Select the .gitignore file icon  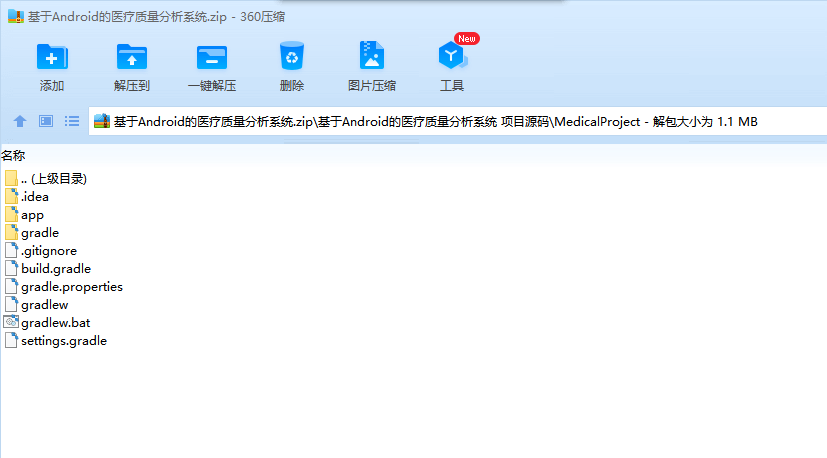tap(11, 250)
